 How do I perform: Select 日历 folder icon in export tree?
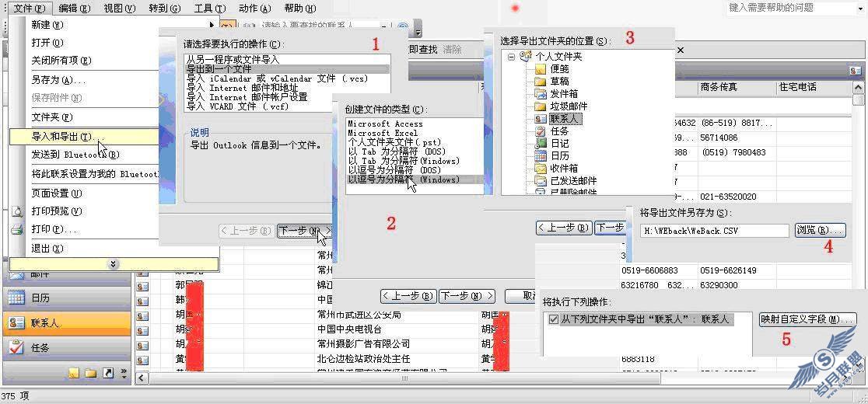[x=541, y=156]
